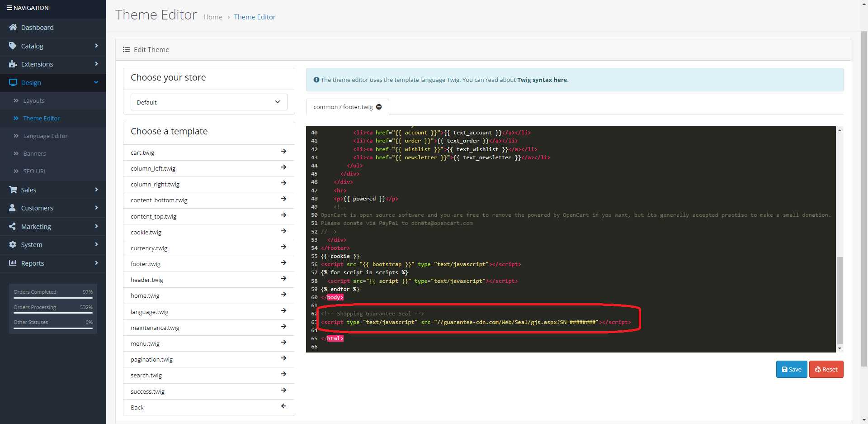Open Language Editor in the Design menu
Viewport: 868px width, 424px height.
(x=45, y=136)
